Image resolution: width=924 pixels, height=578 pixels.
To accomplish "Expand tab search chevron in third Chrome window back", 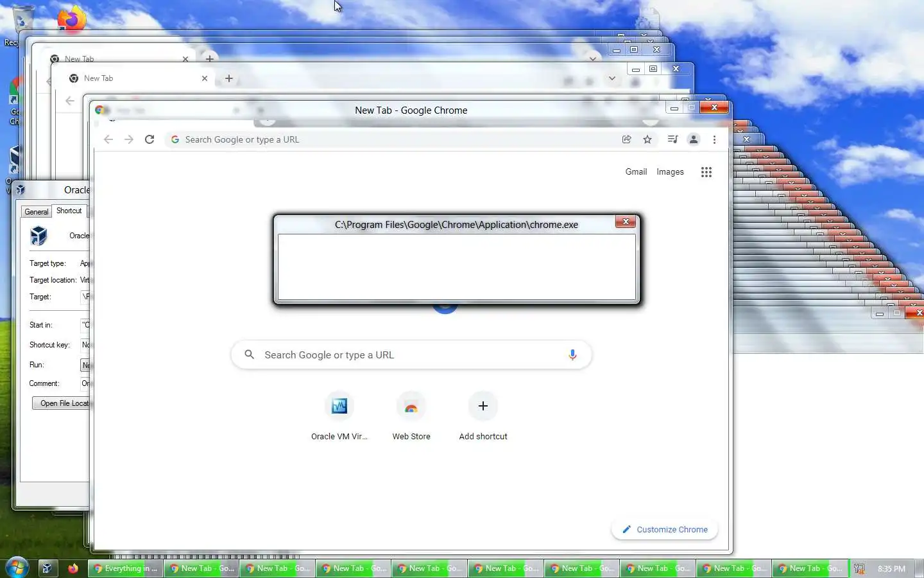I will tap(593, 58).
